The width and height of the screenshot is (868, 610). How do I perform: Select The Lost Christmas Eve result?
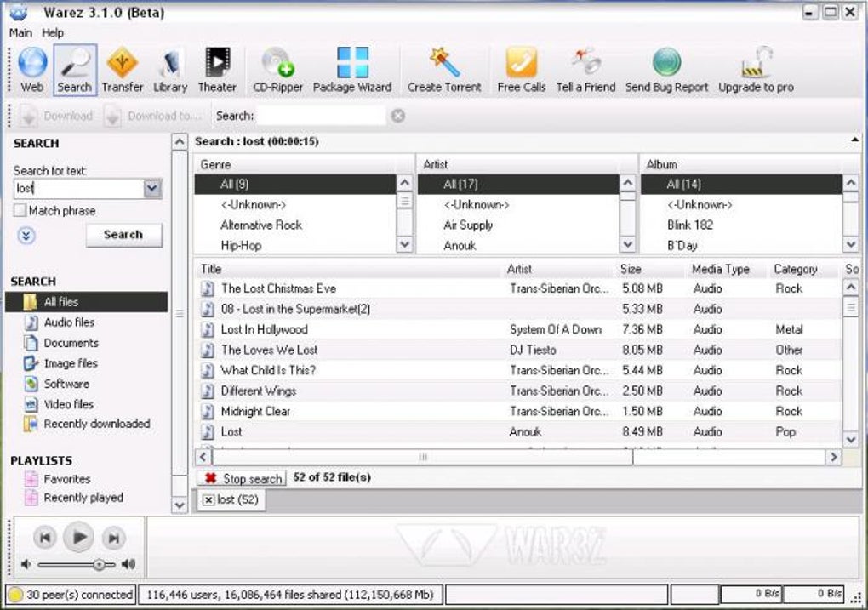pos(518,288)
